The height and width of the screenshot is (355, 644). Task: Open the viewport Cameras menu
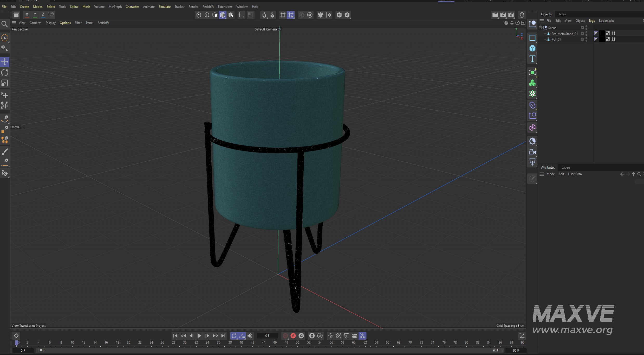35,23
